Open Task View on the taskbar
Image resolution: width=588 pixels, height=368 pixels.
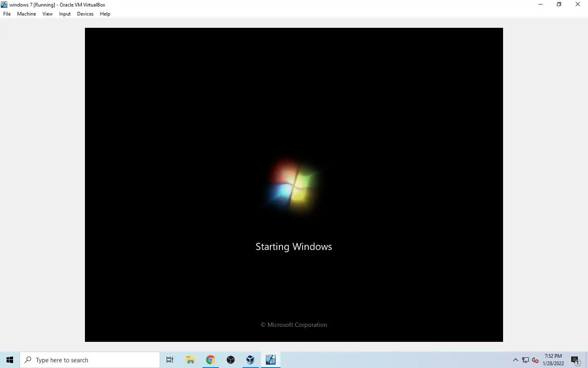tap(170, 360)
